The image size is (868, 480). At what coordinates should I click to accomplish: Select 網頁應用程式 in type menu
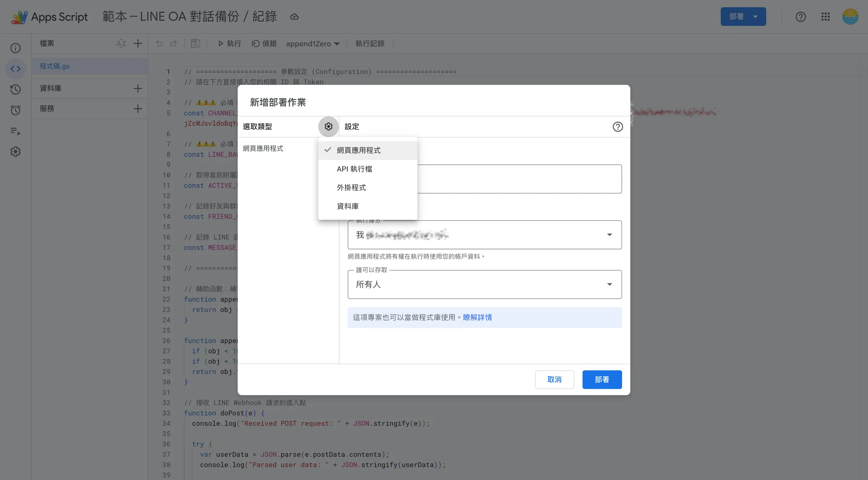(x=368, y=150)
